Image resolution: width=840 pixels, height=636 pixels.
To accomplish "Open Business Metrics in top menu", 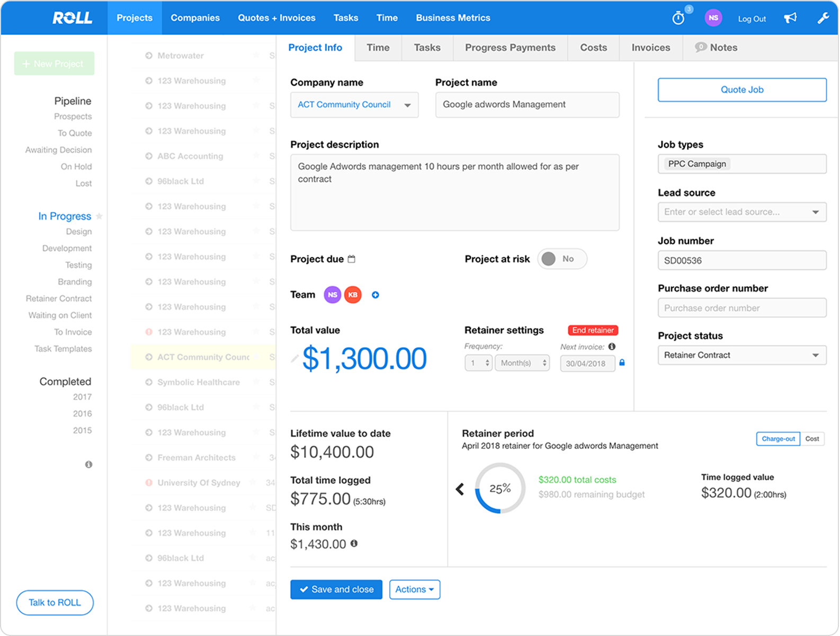I will point(453,18).
